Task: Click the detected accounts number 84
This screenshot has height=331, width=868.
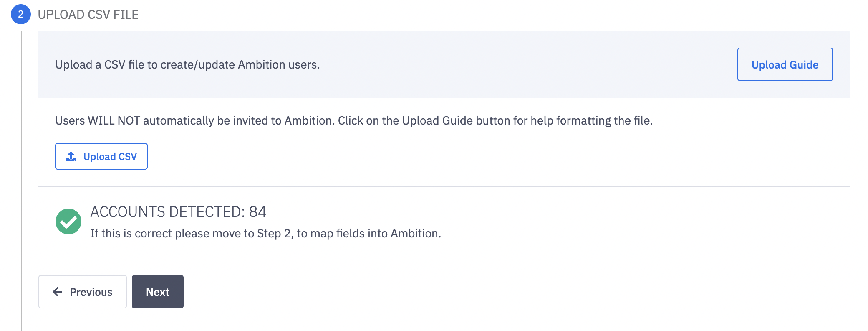Action: tap(257, 212)
